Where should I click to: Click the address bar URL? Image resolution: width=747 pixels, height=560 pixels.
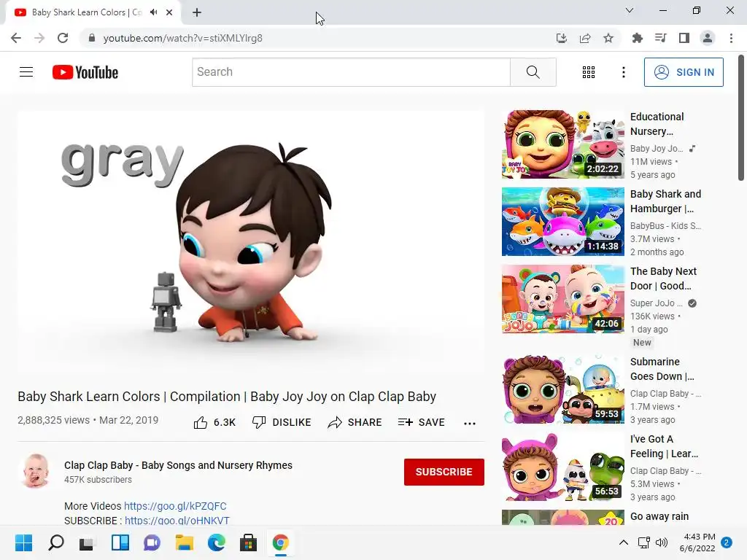[183, 38]
